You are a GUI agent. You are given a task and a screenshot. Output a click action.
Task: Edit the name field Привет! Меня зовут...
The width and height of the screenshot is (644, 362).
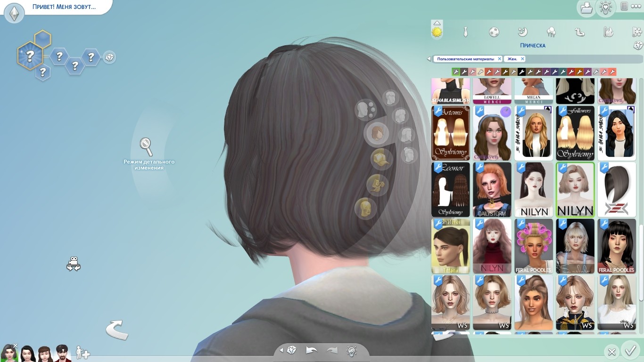coord(64,7)
